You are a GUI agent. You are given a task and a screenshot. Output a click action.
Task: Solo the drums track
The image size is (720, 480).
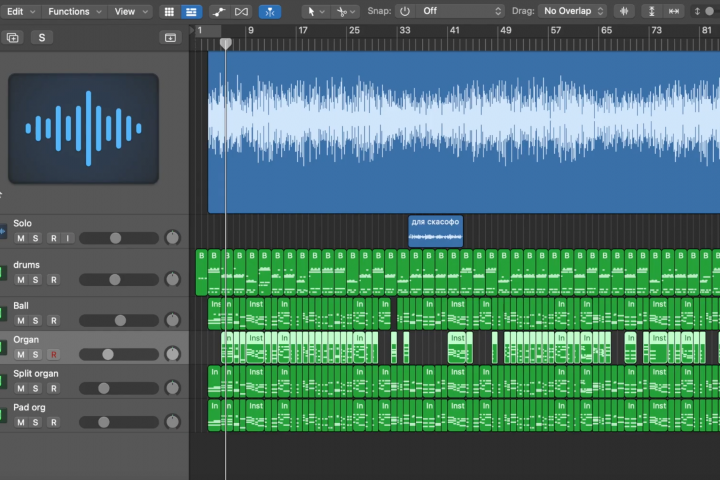tap(35, 280)
